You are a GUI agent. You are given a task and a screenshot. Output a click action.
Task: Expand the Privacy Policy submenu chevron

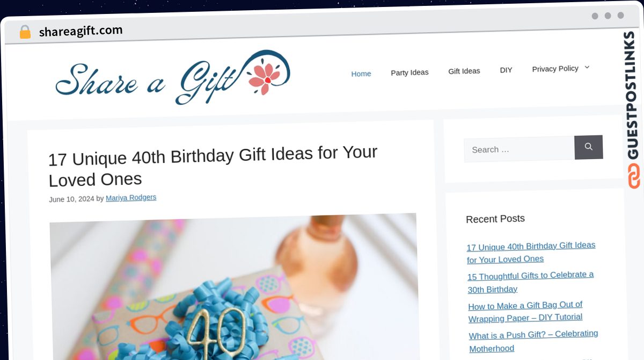click(x=587, y=67)
